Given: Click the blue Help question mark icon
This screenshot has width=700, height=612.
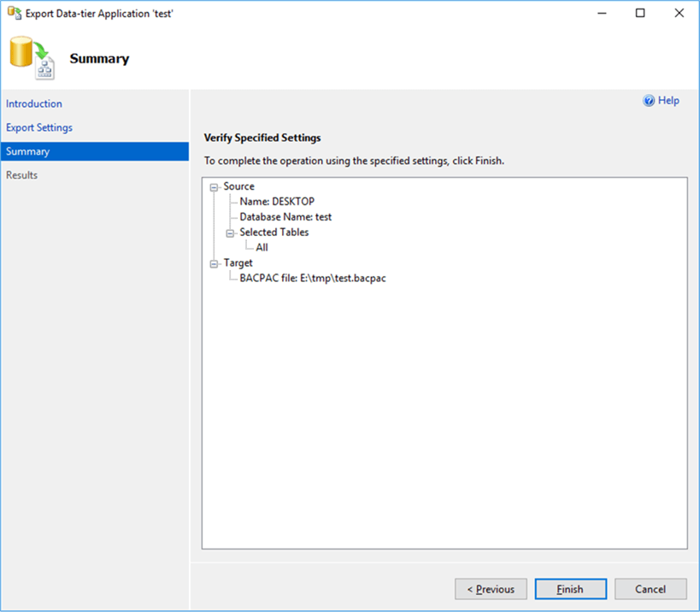Looking at the screenshot, I should [x=649, y=101].
